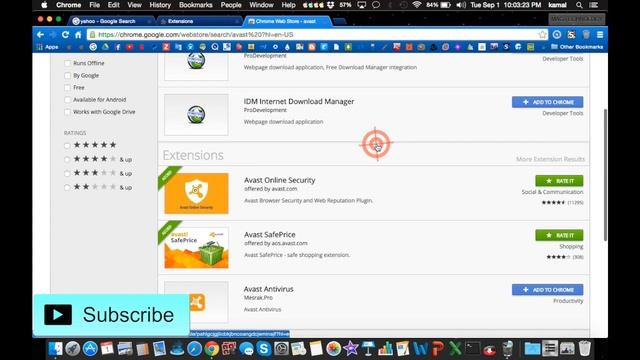Open Microsoft Excel from the Dock

click(455, 349)
